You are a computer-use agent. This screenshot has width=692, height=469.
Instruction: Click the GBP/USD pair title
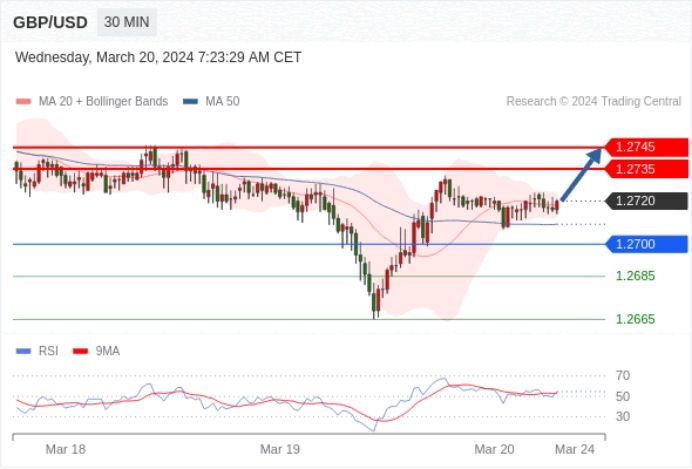pos(50,22)
